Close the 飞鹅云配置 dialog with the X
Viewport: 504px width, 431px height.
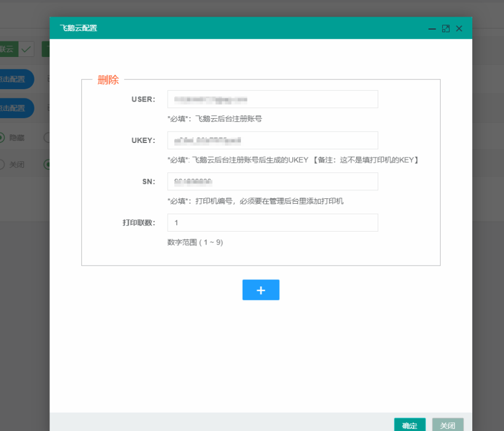459,28
